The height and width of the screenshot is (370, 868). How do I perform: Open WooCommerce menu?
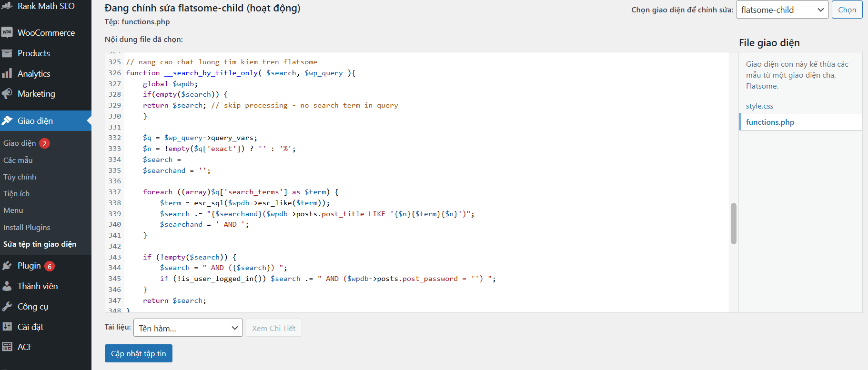46,33
